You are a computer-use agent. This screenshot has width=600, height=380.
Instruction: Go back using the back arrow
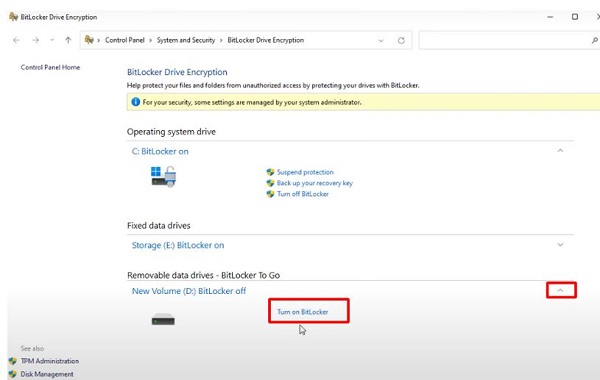(x=16, y=40)
